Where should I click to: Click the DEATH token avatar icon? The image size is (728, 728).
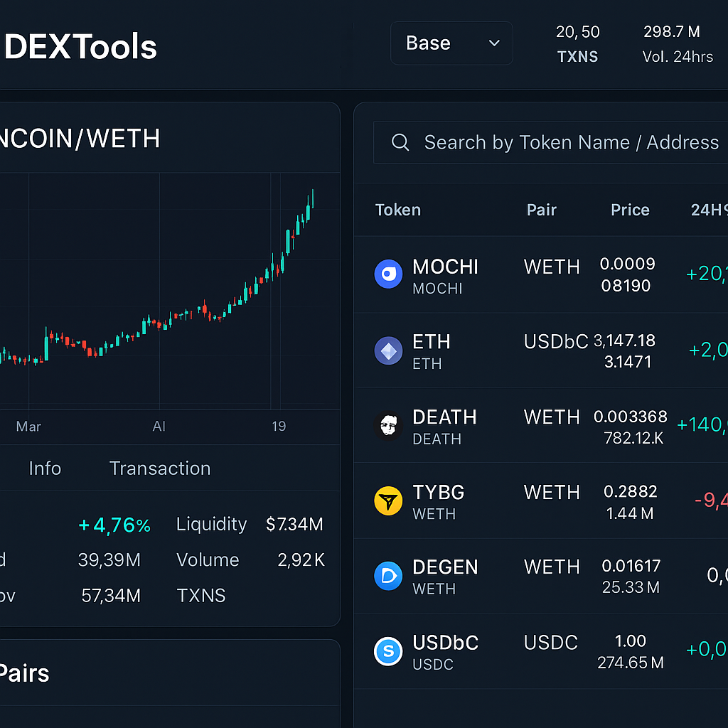pos(388,426)
